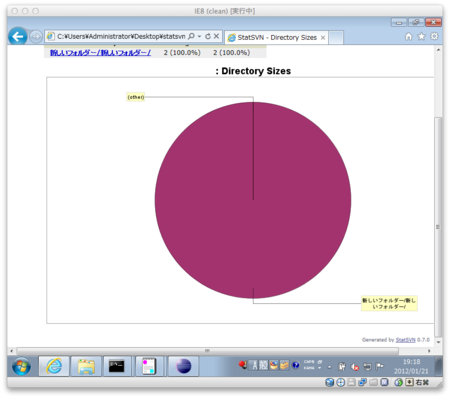This screenshot has height=398, width=450.
Task: Click the paint document taskbar icon
Action: 149,366
